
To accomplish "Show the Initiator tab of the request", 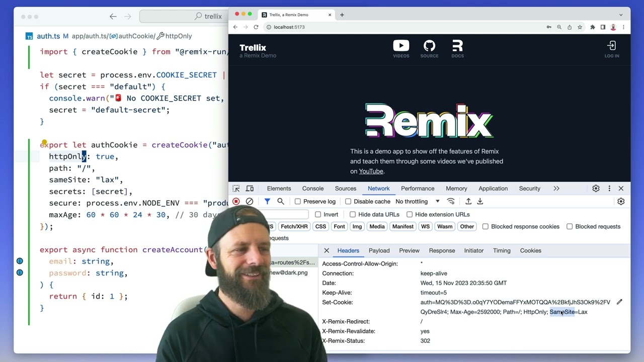I will pyautogui.click(x=474, y=250).
